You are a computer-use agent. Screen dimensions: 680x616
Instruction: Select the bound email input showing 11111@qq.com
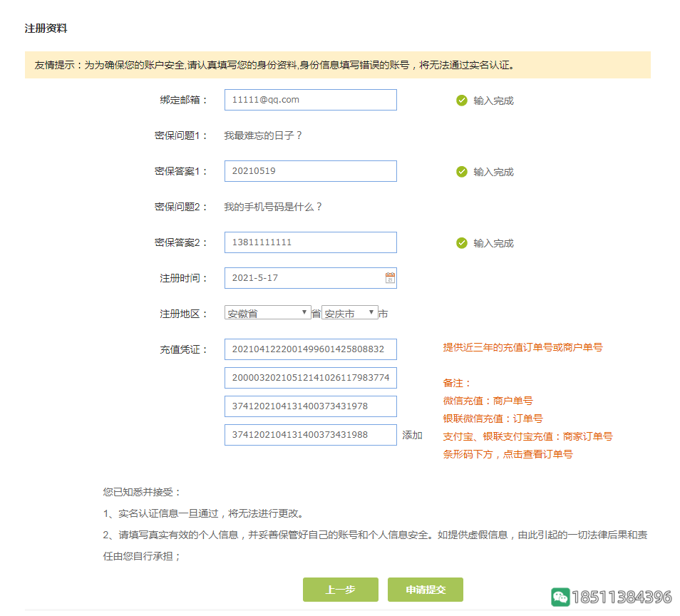tap(310, 100)
